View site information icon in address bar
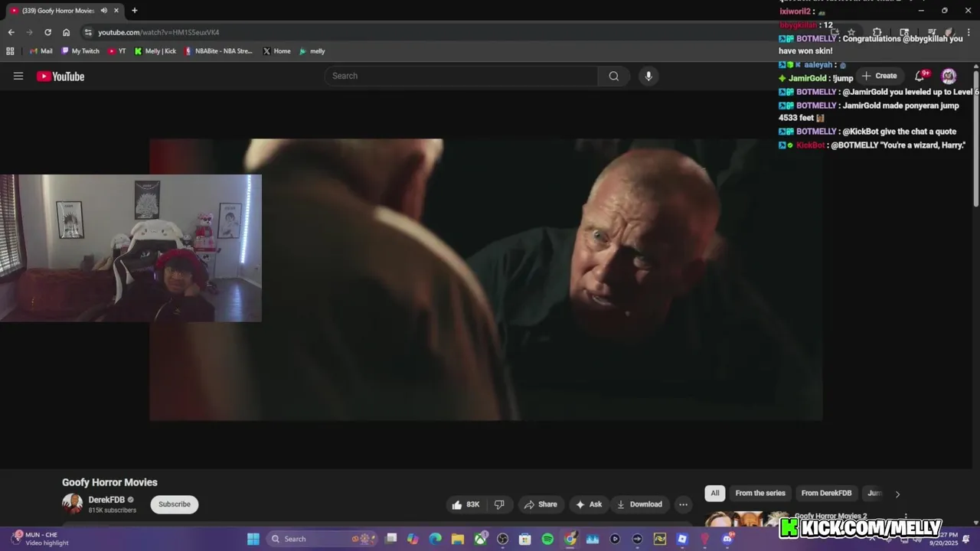The image size is (980, 551). point(88,32)
